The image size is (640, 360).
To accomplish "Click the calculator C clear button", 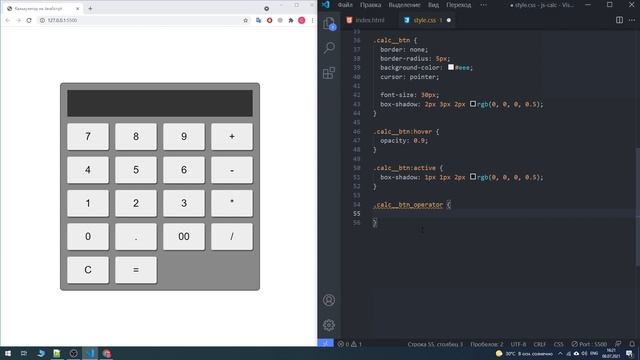I will click(88, 270).
